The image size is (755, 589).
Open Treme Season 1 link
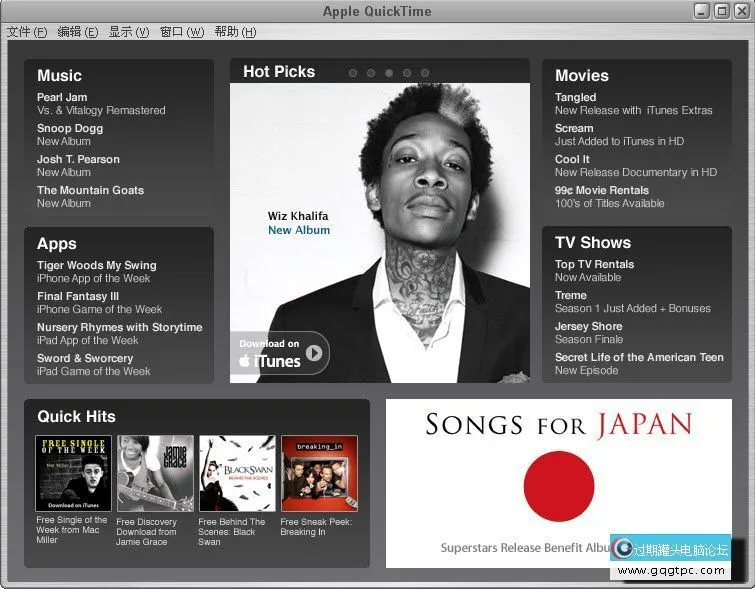pyautogui.click(x=632, y=301)
